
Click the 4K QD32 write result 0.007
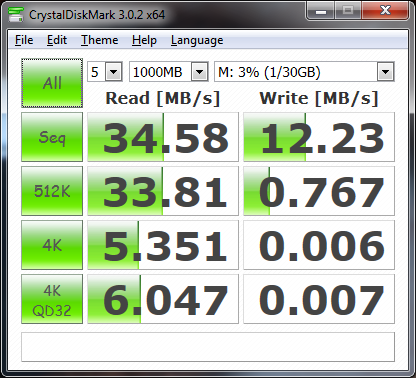[x=319, y=299]
